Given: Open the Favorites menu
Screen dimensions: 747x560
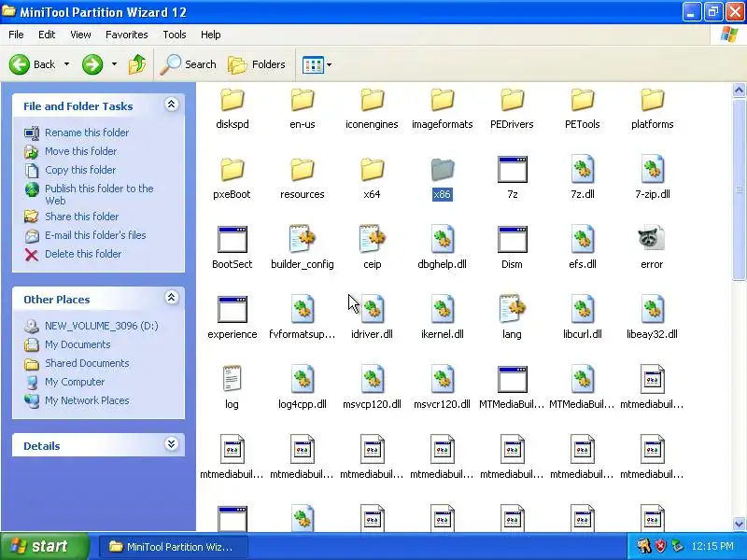Looking at the screenshot, I should [127, 35].
